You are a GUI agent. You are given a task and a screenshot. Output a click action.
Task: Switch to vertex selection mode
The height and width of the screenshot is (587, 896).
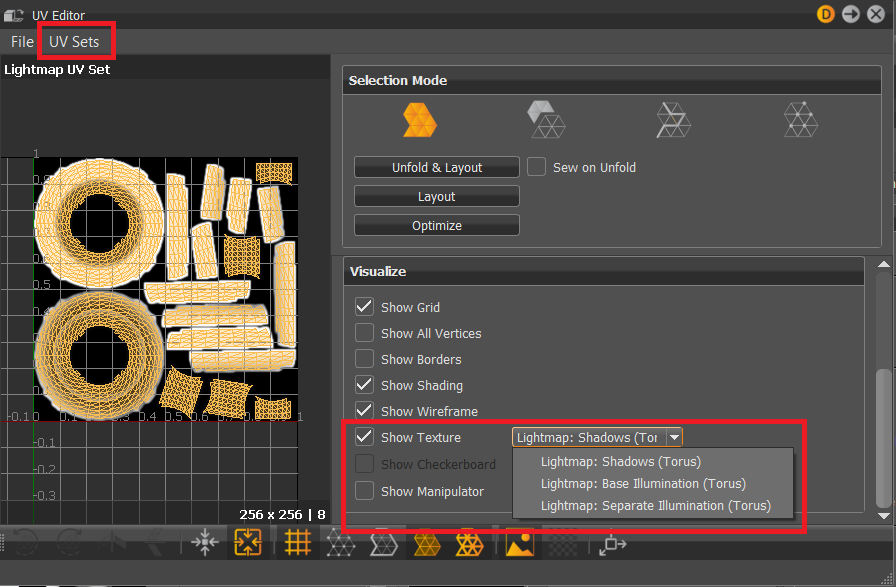point(800,119)
